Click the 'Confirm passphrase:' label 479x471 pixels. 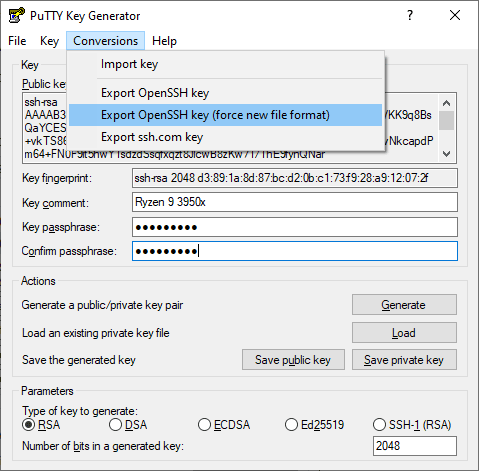coord(69,251)
